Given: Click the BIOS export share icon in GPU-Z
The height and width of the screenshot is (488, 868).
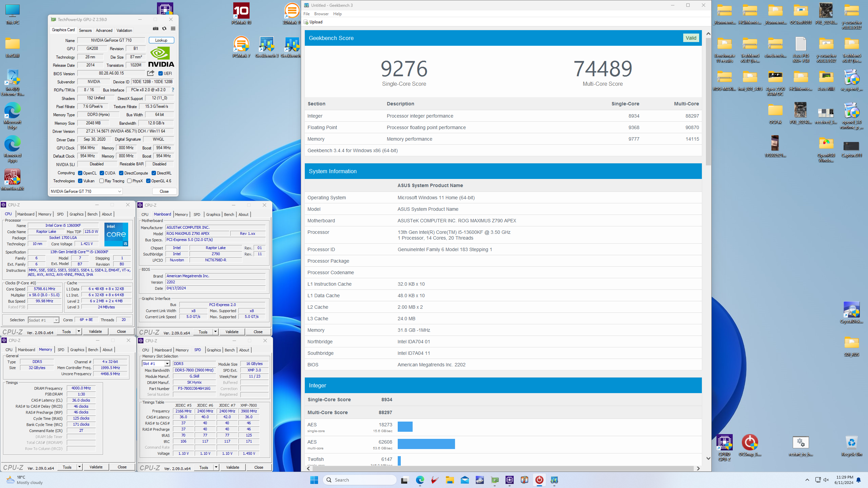Looking at the screenshot, I should click(151, 73).
